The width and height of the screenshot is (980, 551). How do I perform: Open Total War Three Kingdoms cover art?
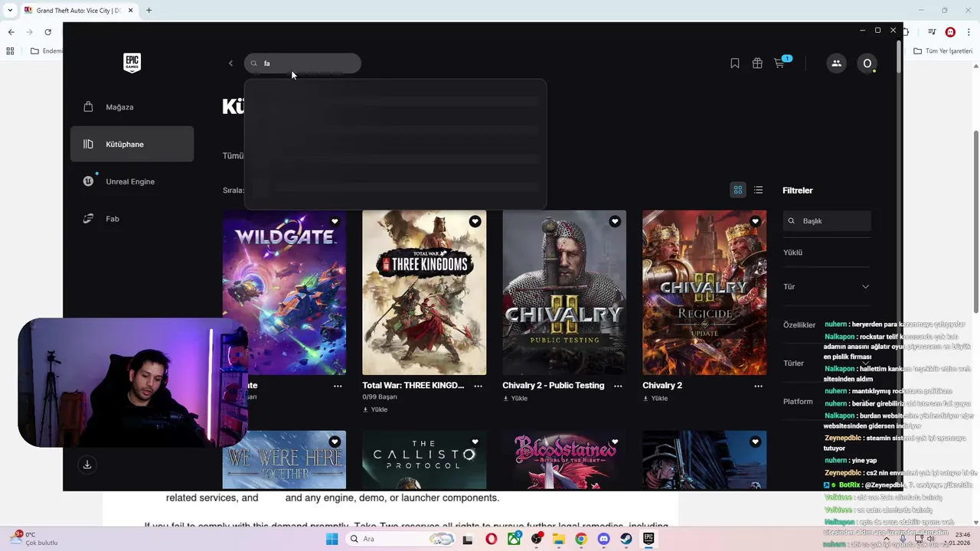[424, 292]
